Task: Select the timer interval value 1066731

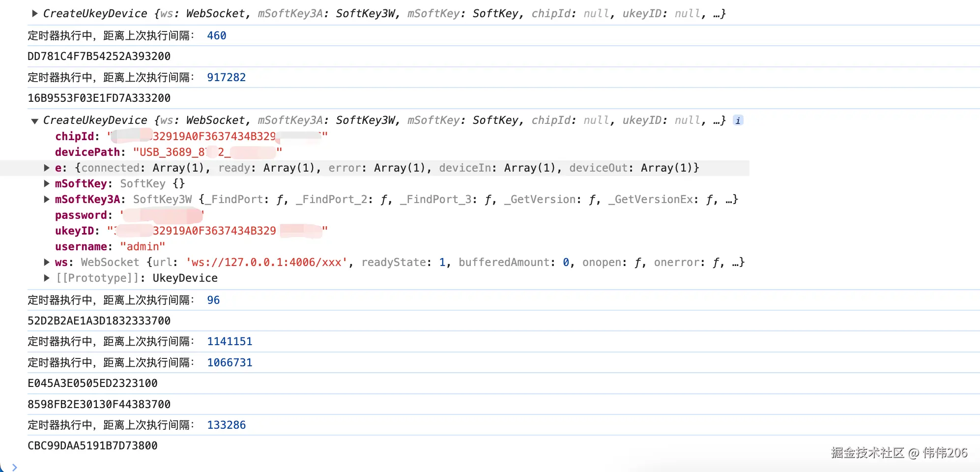Action: click(x=230, y=363)
